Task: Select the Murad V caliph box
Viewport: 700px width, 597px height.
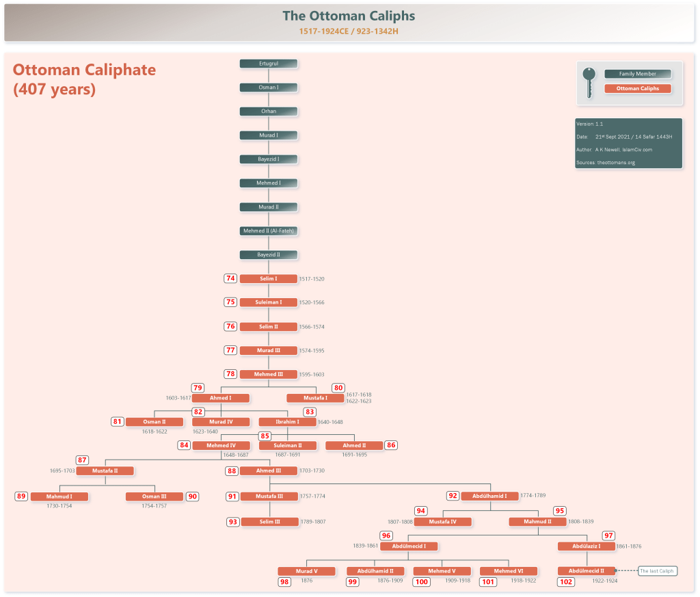Action: [x=306, y=571]
